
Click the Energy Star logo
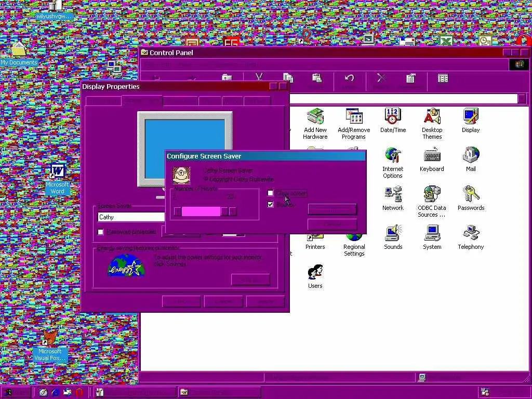point(126,265)
